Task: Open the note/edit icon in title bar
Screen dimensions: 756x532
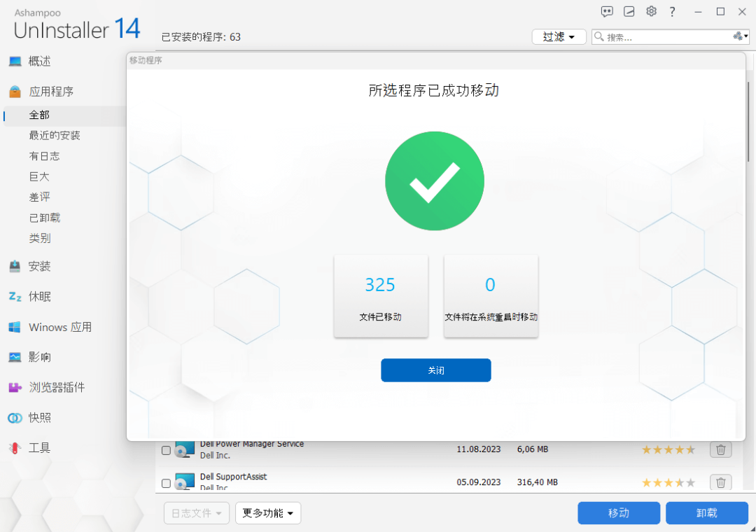Action: 629,12
